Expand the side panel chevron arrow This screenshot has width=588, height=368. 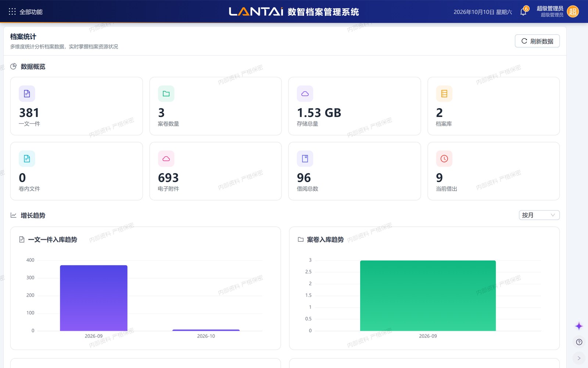579,358
